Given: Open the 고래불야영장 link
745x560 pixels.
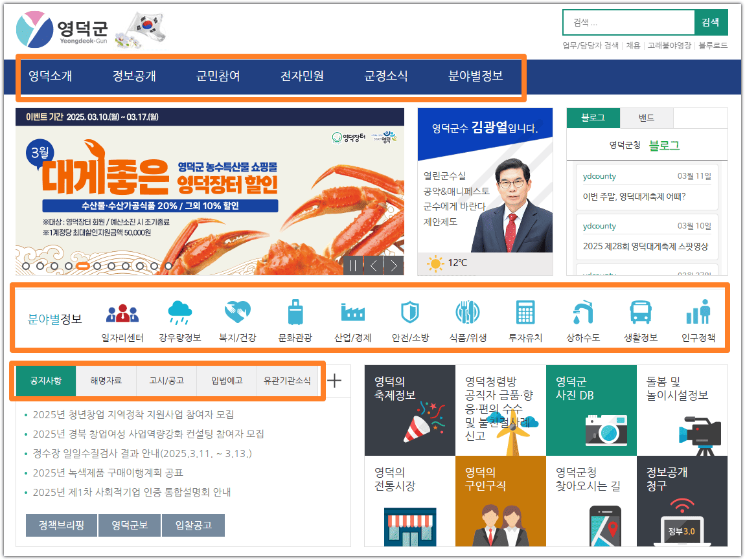Looking at the screenshot, I should (x=672, y=45).
